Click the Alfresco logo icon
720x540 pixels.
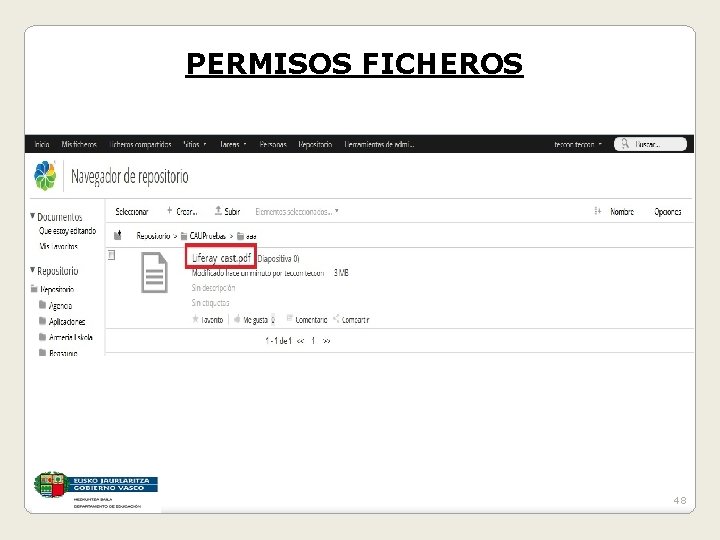coord(45,175)
